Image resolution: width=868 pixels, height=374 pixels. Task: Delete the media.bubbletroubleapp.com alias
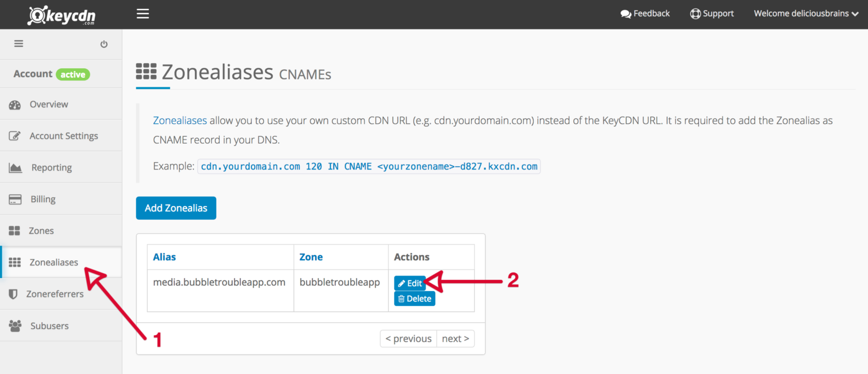point(414,299)
